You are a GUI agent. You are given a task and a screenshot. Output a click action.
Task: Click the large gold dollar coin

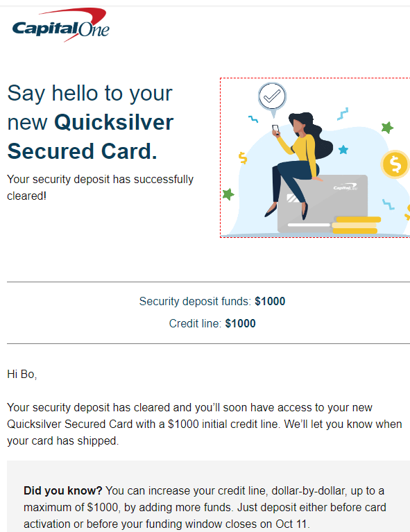[395, 164]
